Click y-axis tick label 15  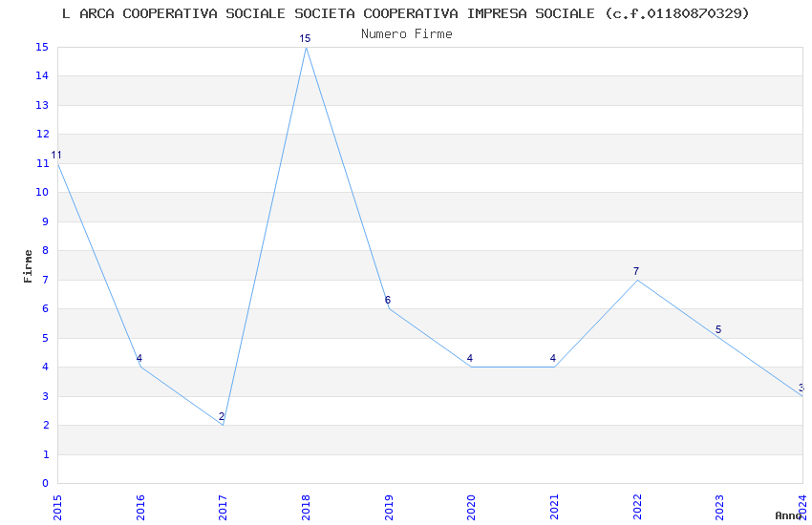tap(42, 47)
